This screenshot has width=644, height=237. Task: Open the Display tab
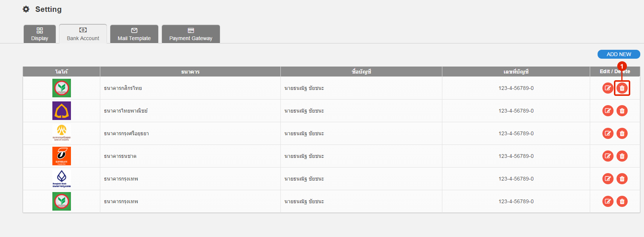point(40,34)
